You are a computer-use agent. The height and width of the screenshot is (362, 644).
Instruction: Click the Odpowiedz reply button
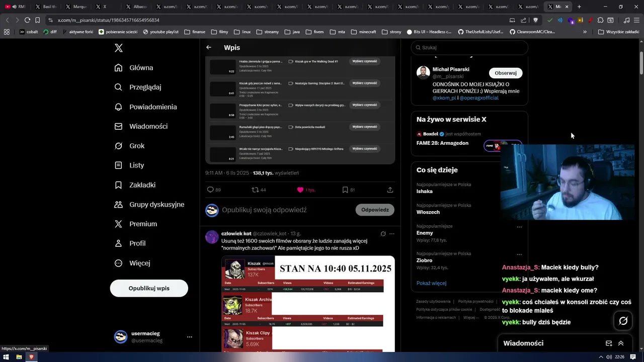(375, 210)
